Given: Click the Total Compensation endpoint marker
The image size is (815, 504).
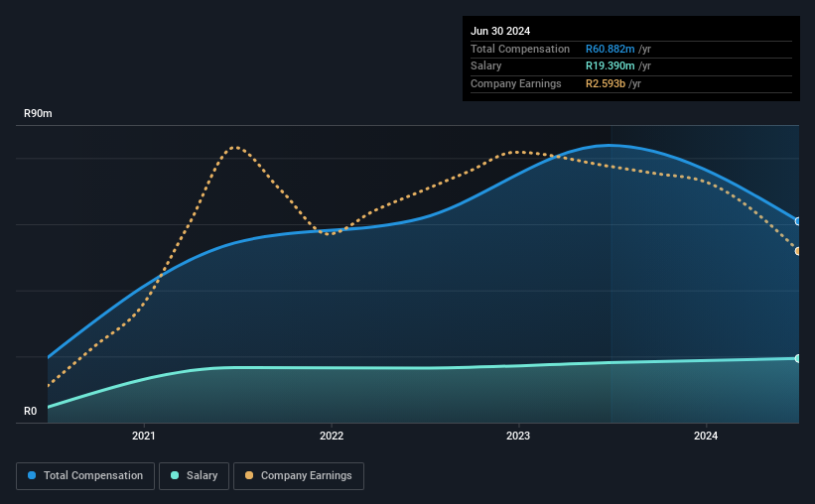Looking at the screenshot, I should 798,221.
